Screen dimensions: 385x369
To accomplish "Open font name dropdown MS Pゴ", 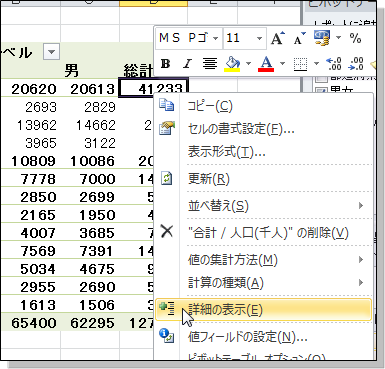I will pos(215,38).
